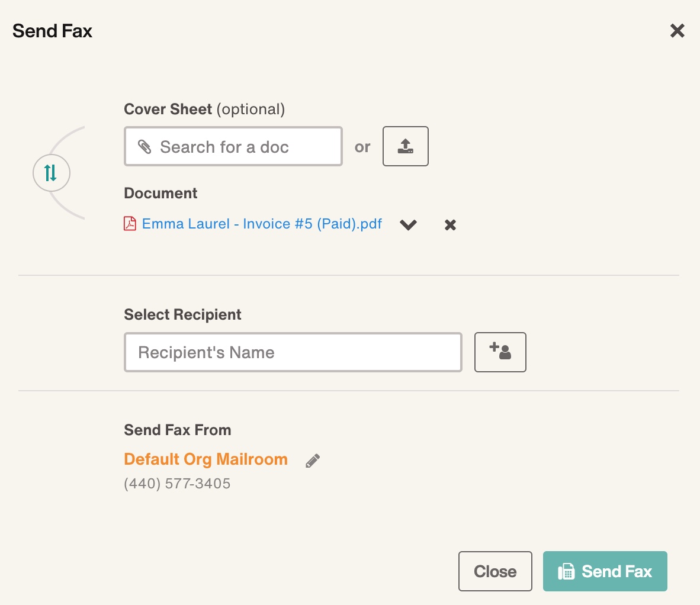The height and width of the screenshot is (605, 700).
Task: Open the add new recipient icon
Action: [500, 352]
